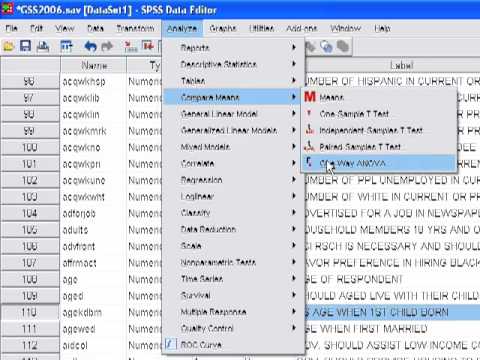The width and height of the screenshot is (480, 360).
Task: Open the Graphs menu
Action: (223, 28)
